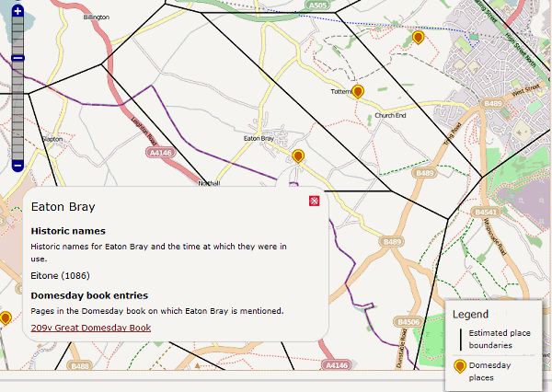552x392 pixels.
Task: Click the zoom out minus button
Action: point(17,166)
